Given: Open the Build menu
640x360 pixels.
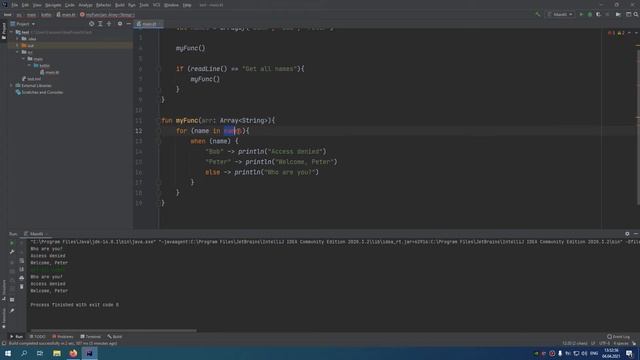Looking at the screenshot, I should [120, 5].
